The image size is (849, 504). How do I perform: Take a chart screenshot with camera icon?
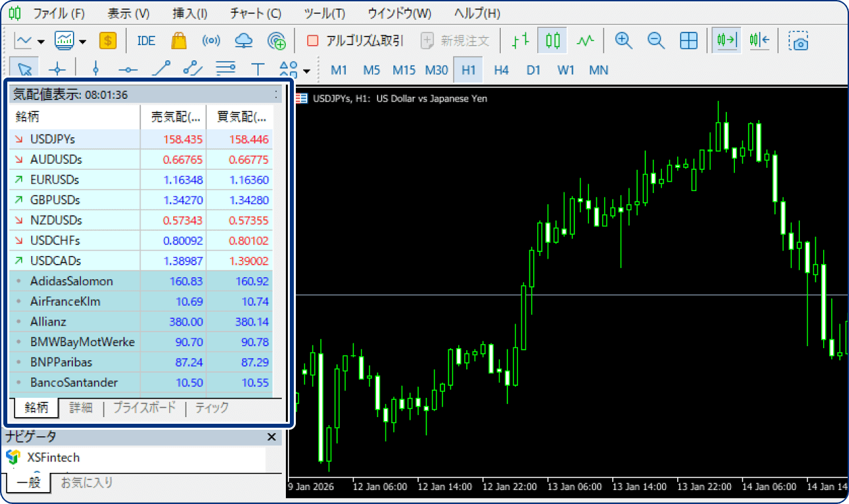point(799,40)
